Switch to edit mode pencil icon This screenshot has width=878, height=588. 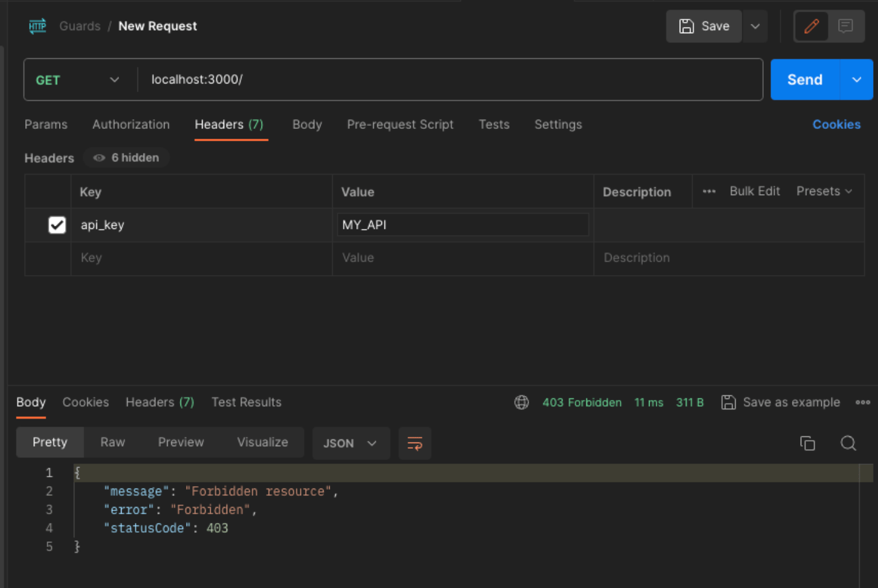point(811,26)
